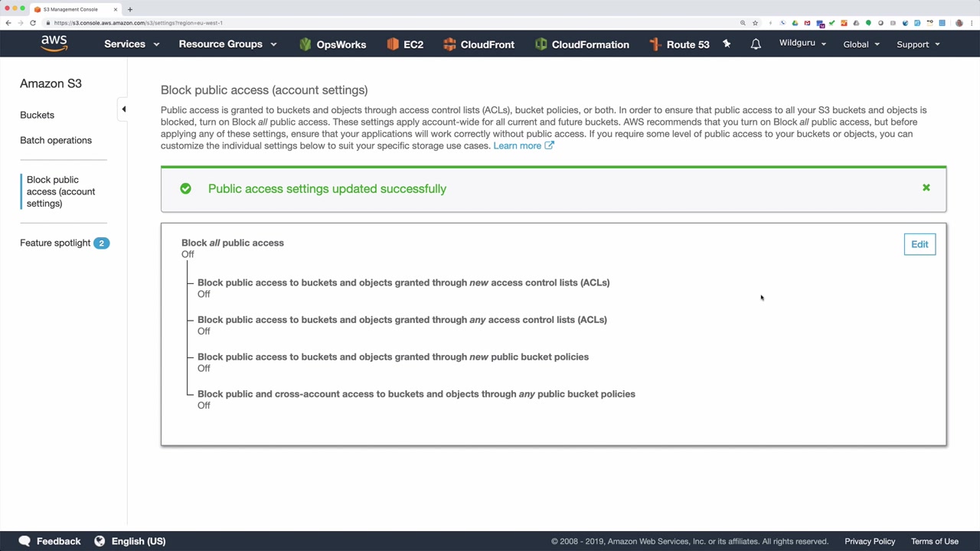Expand the Global region dropdown
Image resolution: width=980 pixels, height=551 pixels.
[861, 44]
